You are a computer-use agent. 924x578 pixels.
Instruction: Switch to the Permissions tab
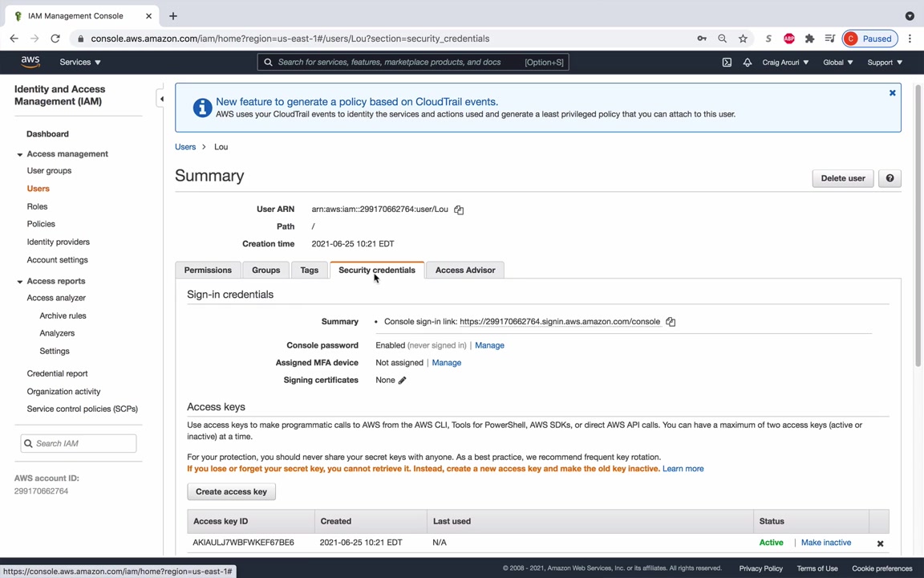(208, 270)
